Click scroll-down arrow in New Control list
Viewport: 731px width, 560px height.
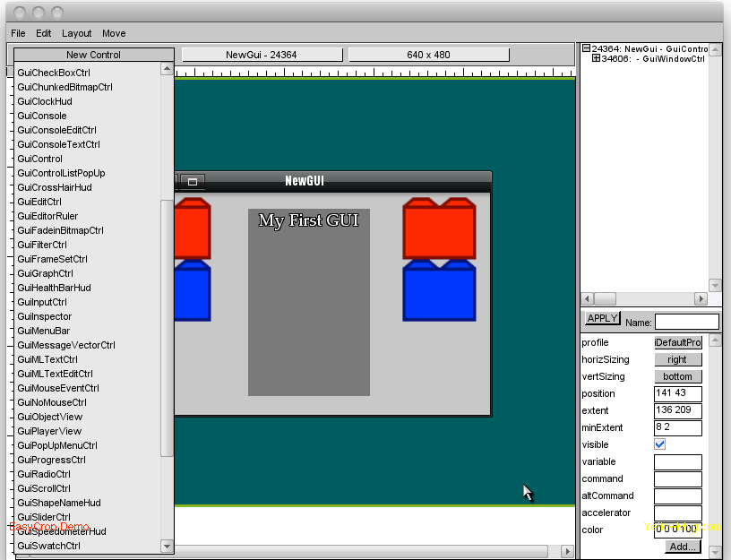click(x=167, y=546)
